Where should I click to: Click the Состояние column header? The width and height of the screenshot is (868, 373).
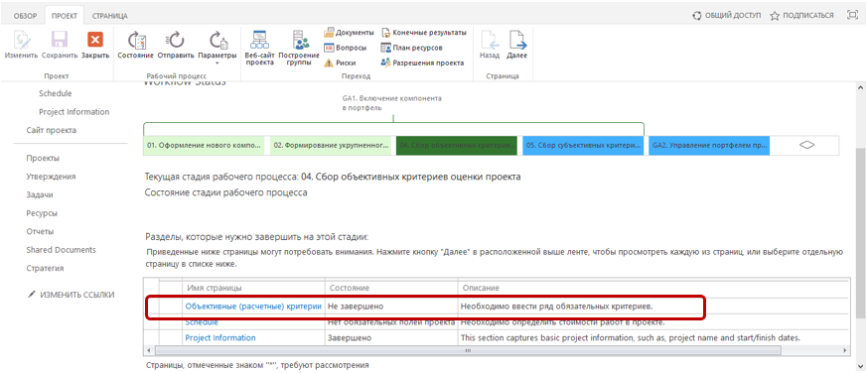click(350, 289)
